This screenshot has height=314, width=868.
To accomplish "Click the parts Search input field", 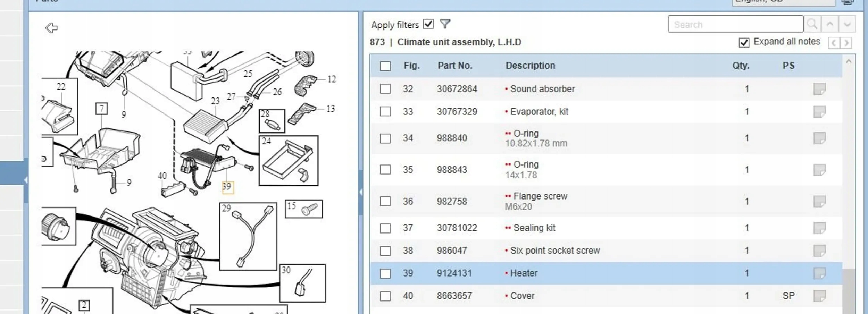I will click(735, 24).
